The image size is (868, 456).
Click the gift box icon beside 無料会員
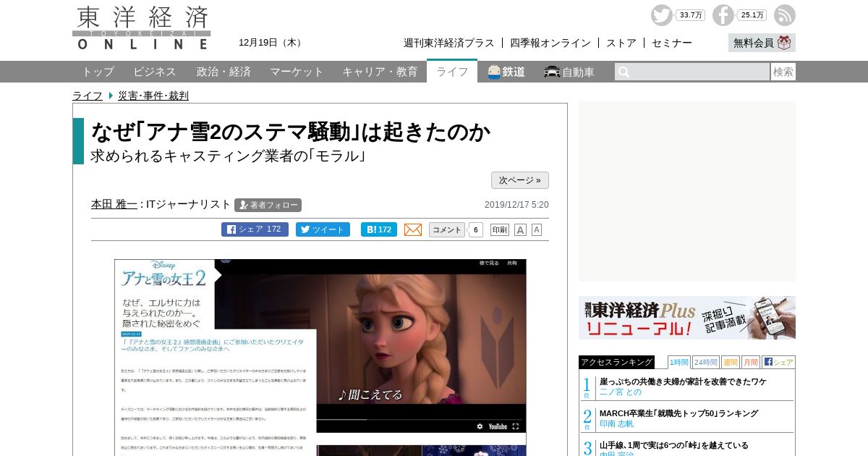(784, 43)
